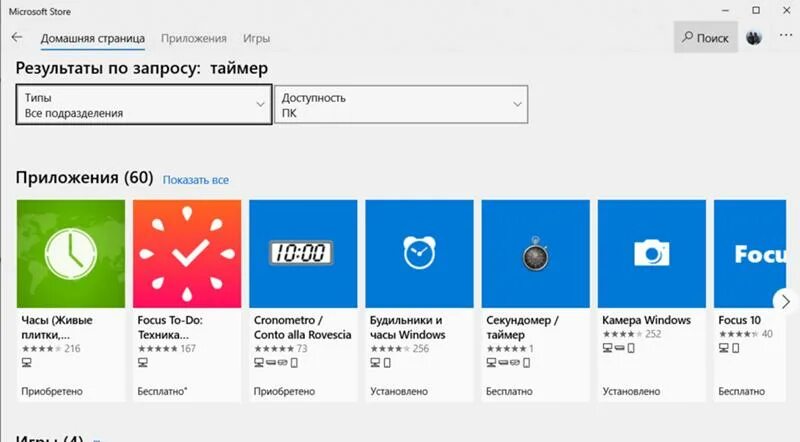Click device icons row under Cronometro
Viewport: 800px width, 442px height.
point(276,362)
